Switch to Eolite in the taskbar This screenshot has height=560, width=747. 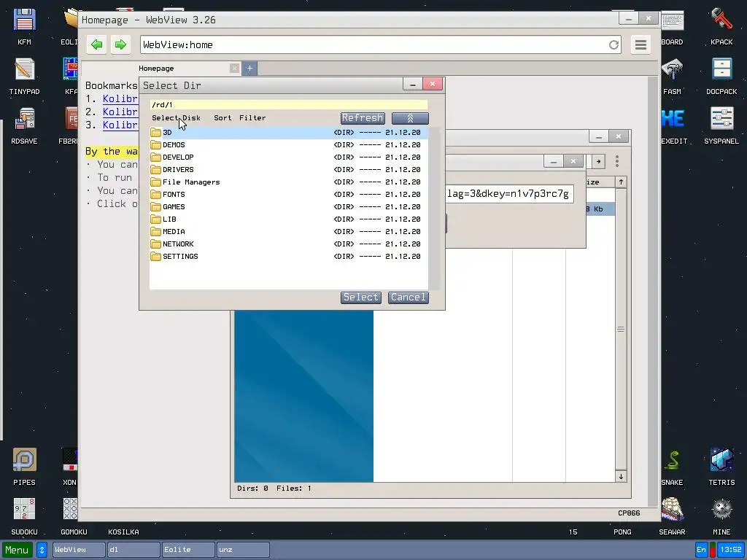coord(188,550)
